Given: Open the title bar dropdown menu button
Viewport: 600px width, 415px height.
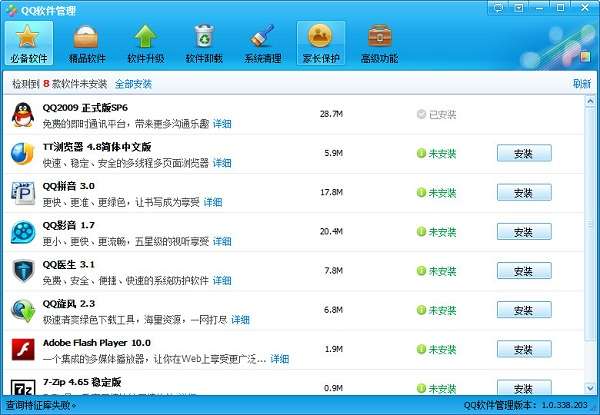Looking at the screenshot, I should coord(518,7).
